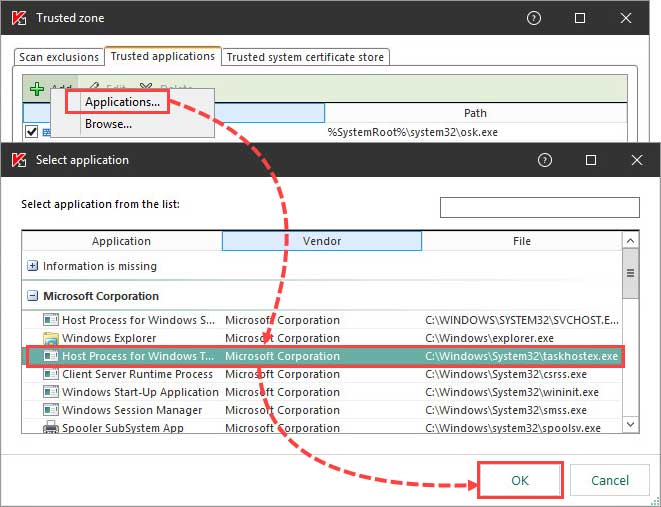Click the spoolsv.exe file path

[x=513, y=428]
